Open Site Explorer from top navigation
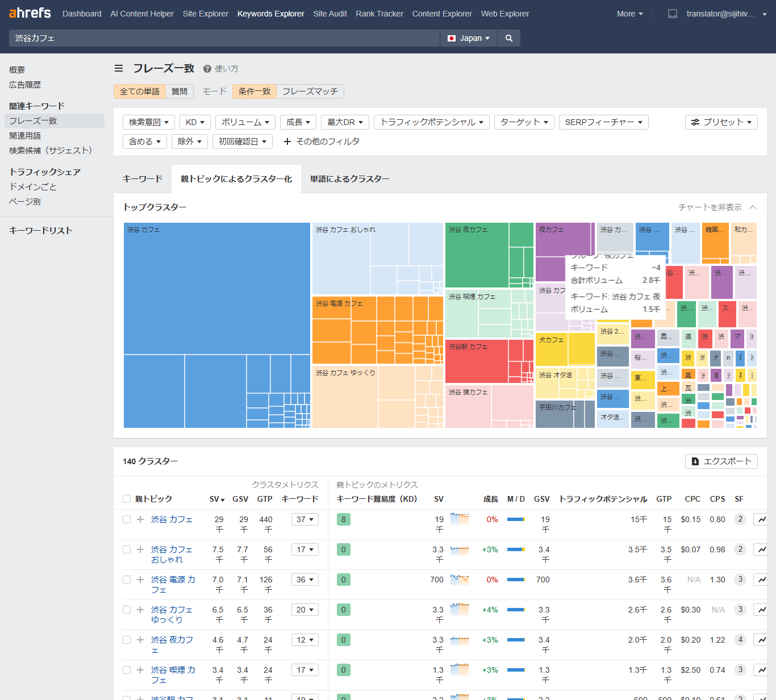Image resolution: width=776 pixels, height=700 pixels. click(x=205, y=14)
